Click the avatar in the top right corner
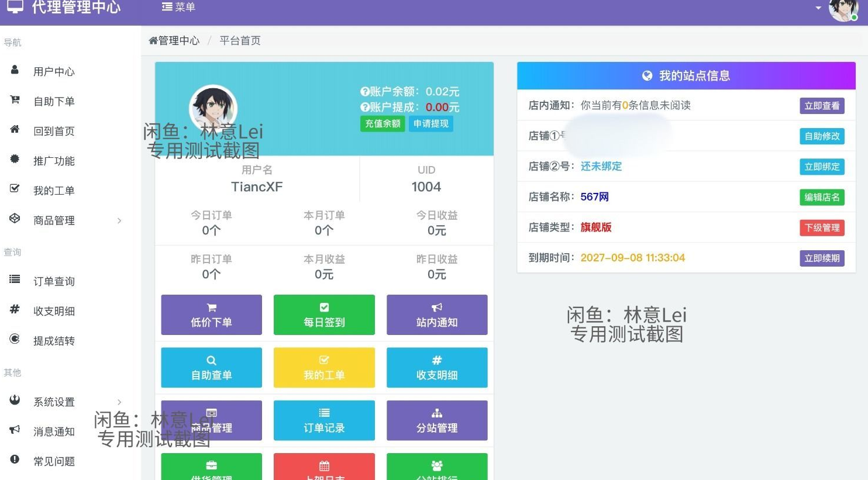This screenshot has height=480, width=868. pyautogui.click(x=843, y=12)
